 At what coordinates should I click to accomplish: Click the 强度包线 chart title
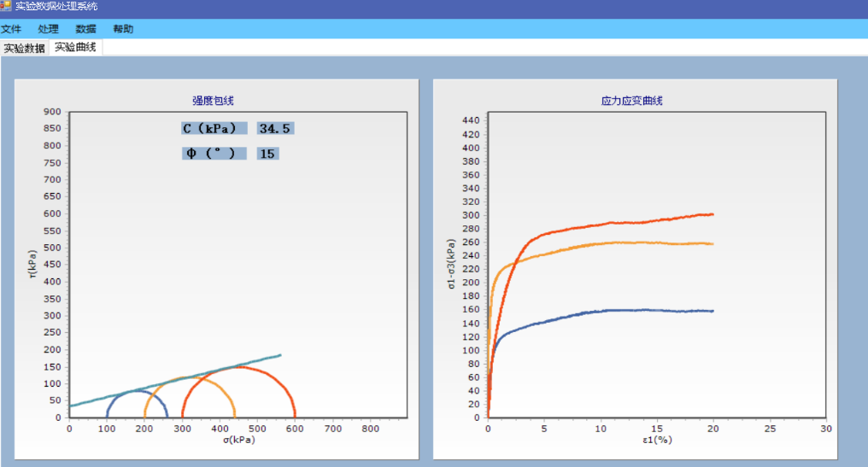[x=213, y=101]
